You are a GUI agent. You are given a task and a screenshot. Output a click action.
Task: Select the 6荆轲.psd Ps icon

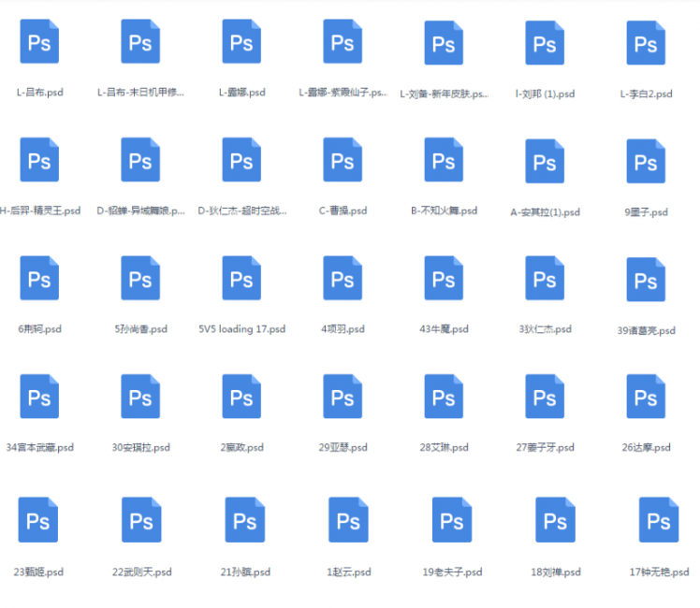pyautogui.click(x=39, y=278)
